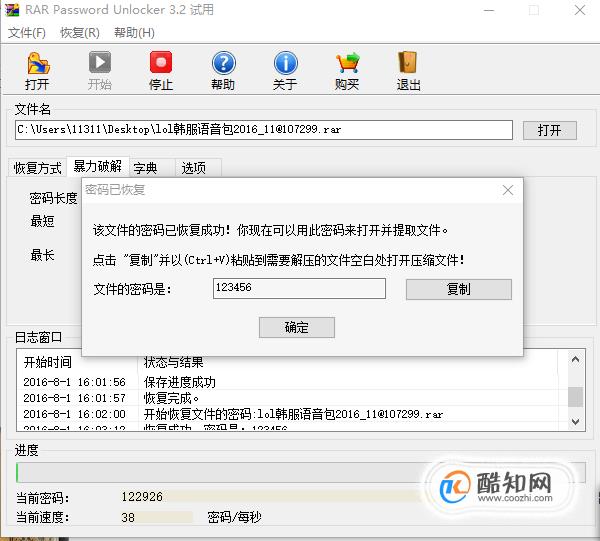Screen dimensions: 600x541
Task: Open the 帮助(H) menu
Action: [134, 33]
